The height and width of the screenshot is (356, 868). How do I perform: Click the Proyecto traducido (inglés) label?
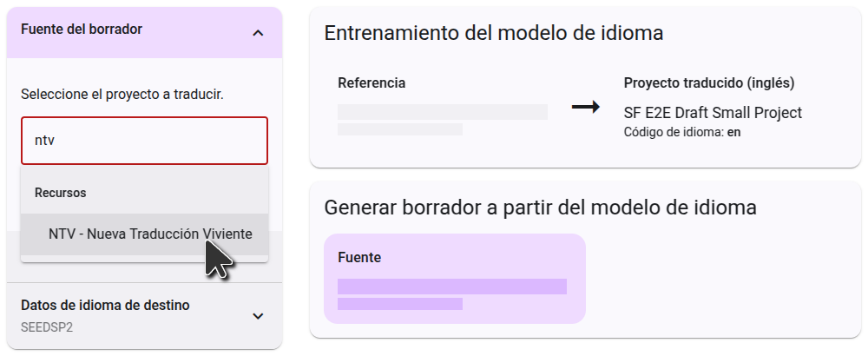click(x=709, y=83)
